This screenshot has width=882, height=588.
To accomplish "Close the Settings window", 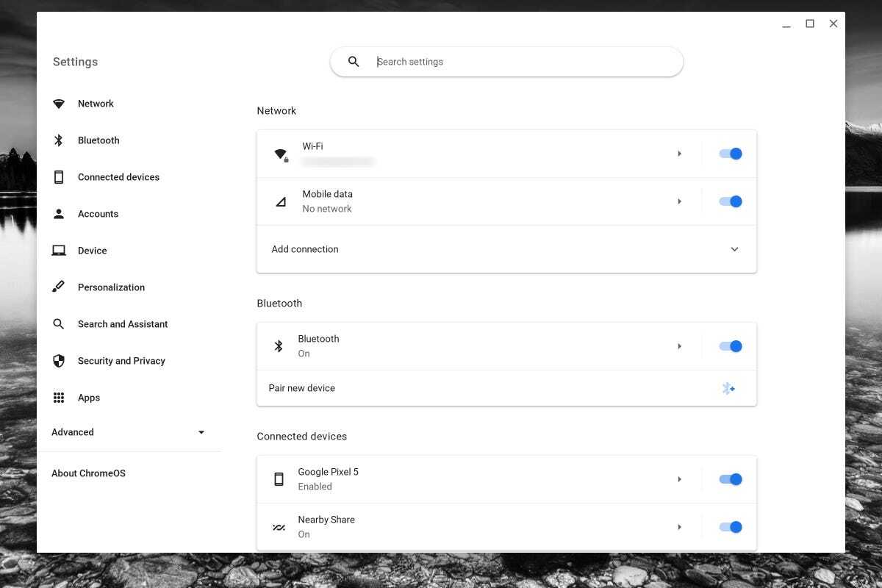I will point(833,24).
